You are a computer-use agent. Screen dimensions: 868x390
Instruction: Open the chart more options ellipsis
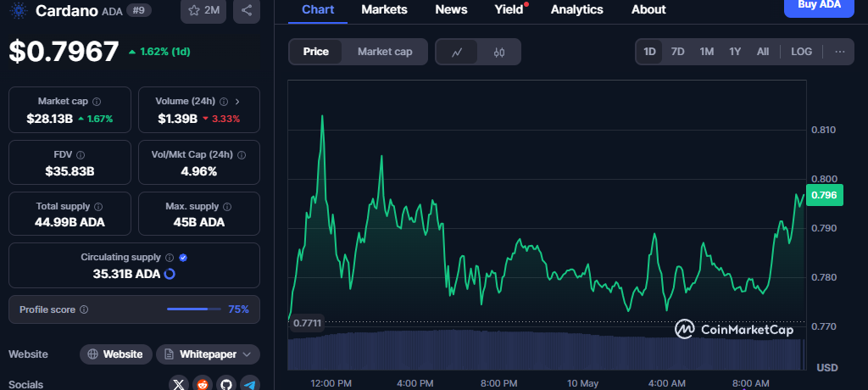tap(840, 52)
